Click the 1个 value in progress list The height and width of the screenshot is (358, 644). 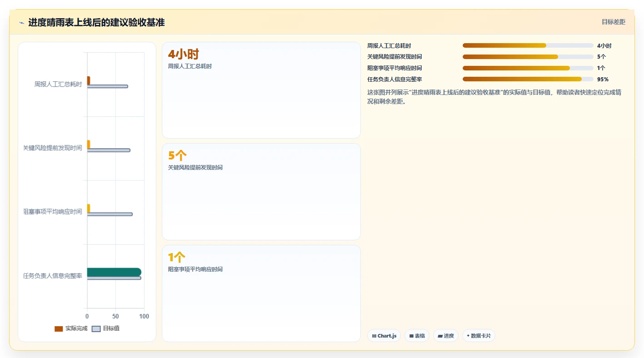[x=601, y=68]
